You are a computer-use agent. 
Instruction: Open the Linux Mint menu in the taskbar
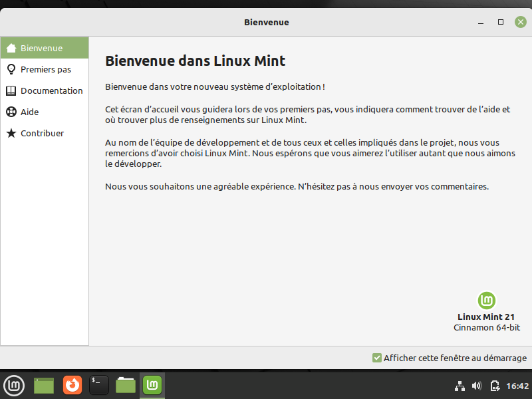(x=14, y=386)
